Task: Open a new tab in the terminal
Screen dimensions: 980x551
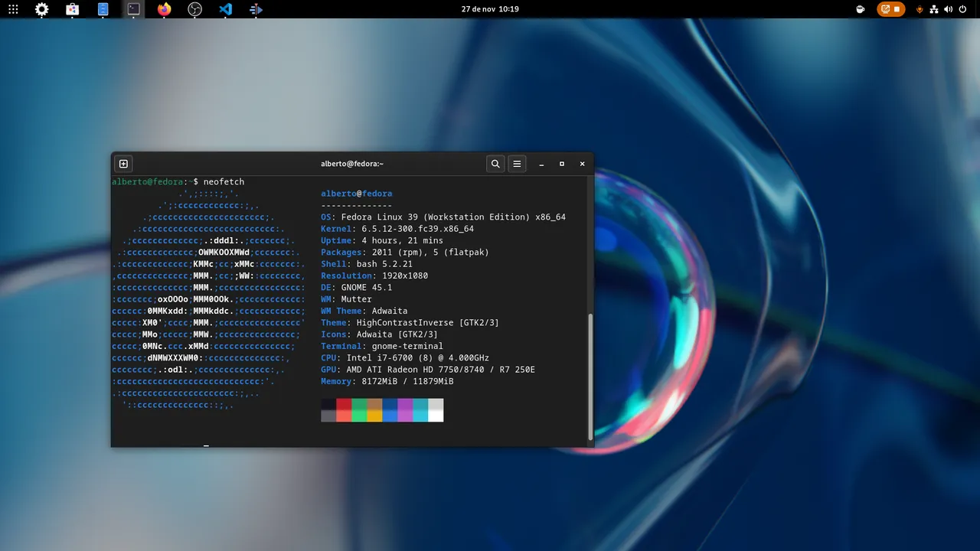Action: pyautogui.click(x=123, y=164)
